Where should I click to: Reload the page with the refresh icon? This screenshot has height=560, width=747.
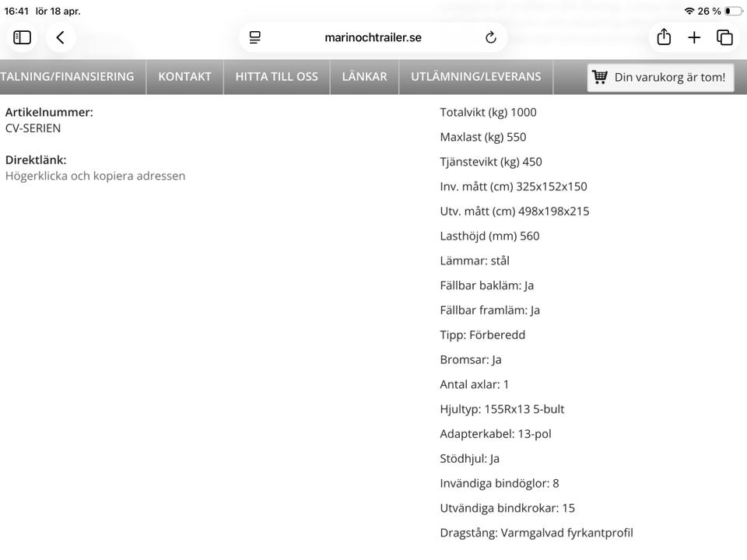491,37
